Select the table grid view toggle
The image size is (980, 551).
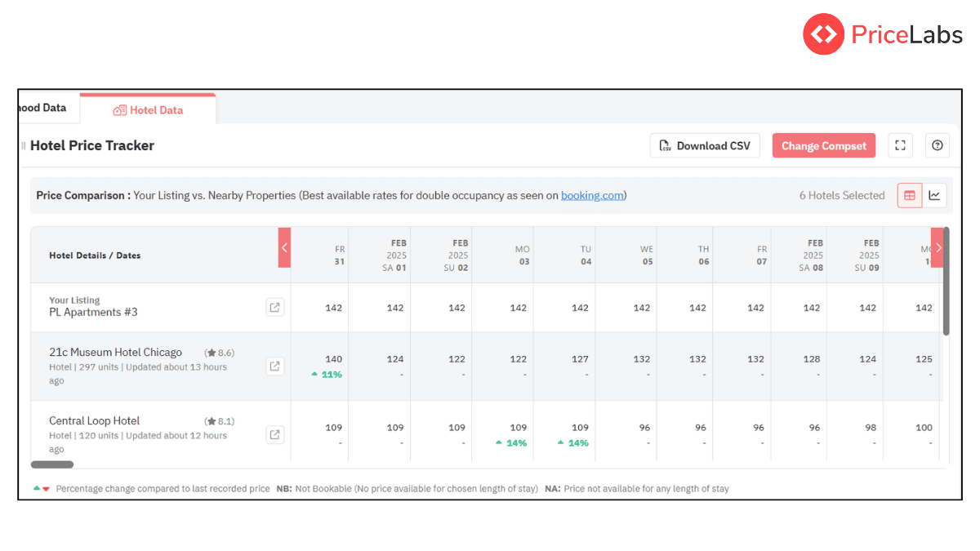(909, 195)
